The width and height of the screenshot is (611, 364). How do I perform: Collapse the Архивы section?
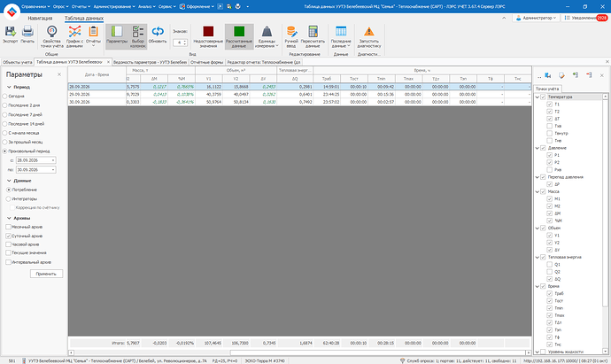click(9, 218)
